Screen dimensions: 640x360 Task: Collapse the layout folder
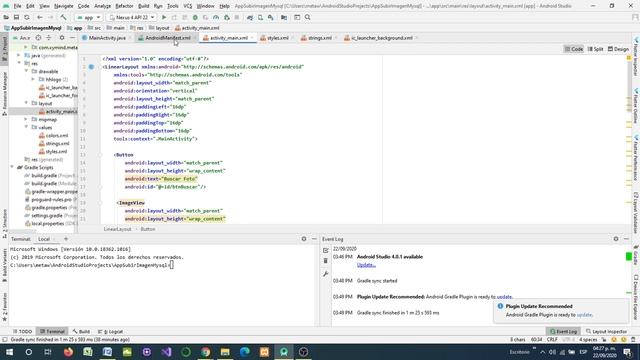coord(26,103)
